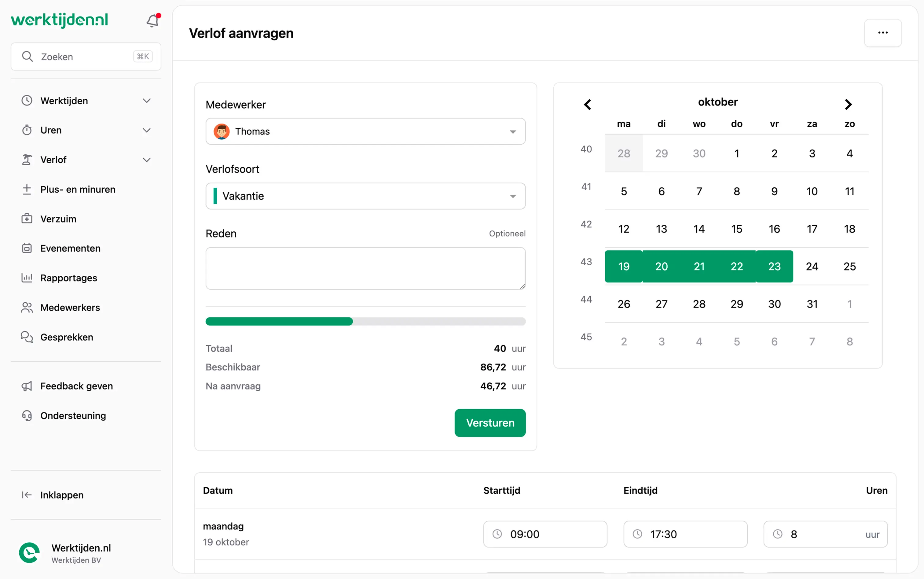This screenshot has height=579, width=924.
Task: Click the Ondersteuning headset icon
Action: pyautogui.click(x=27, y=415)
